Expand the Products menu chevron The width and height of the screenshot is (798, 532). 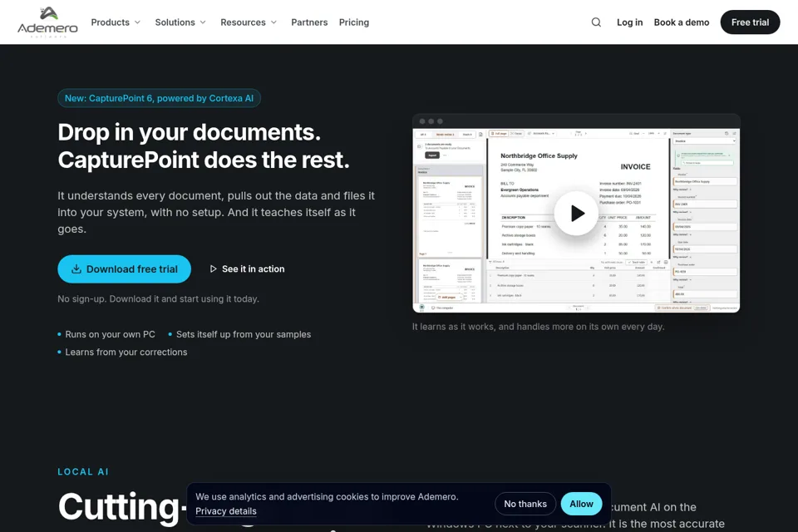(x=137, y=22)
